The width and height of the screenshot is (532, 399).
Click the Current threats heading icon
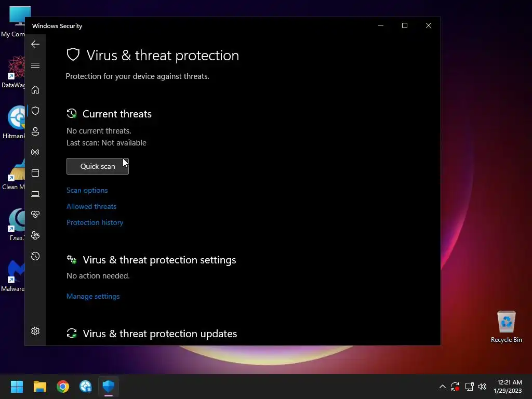click(72, 114)
